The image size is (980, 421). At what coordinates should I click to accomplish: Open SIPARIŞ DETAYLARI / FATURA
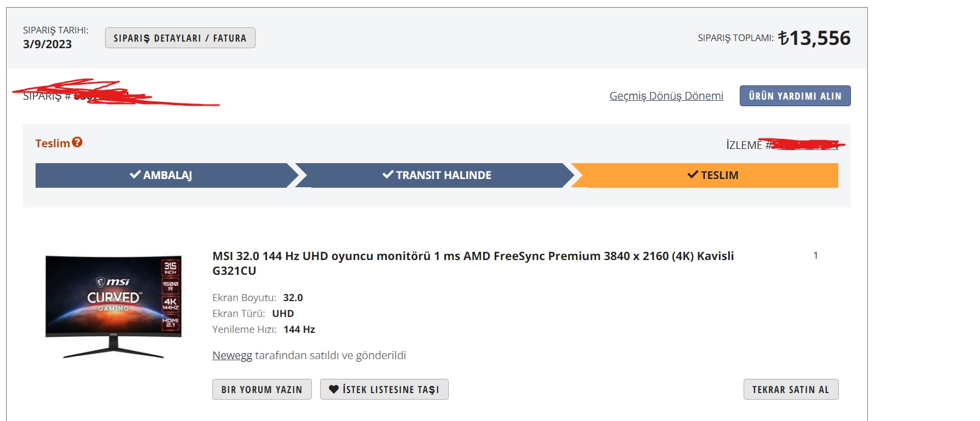180,38
